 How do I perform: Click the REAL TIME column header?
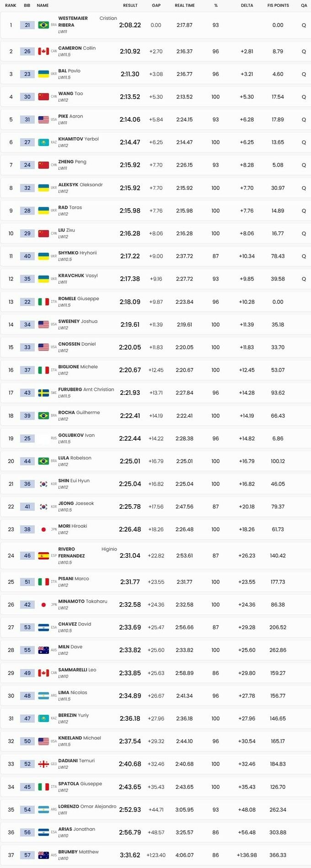click(x=185, y=5)
